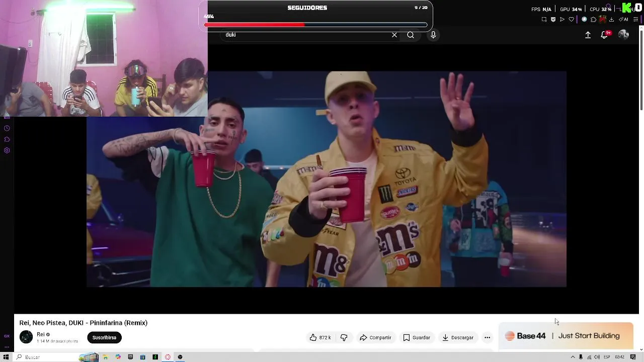644x362 pixels.
Task: Open the Base44 Just Start Building ad
Action: (566, 336)
